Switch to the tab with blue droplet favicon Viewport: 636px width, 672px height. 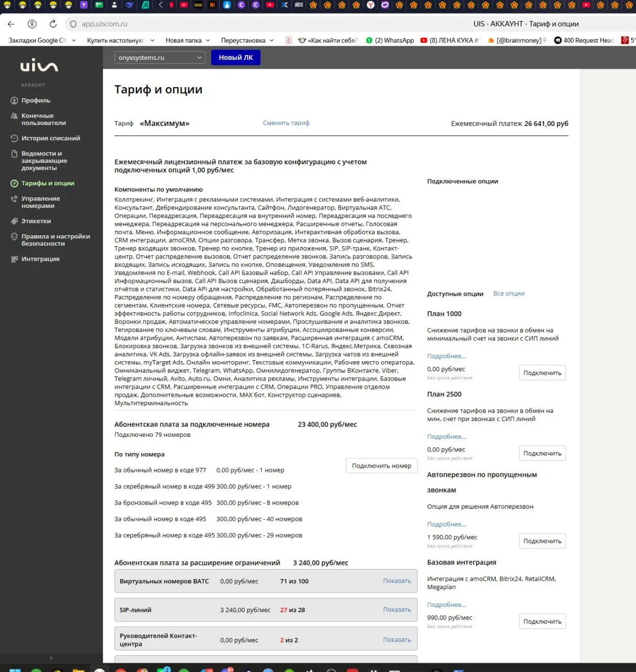(x=227, y=5)
